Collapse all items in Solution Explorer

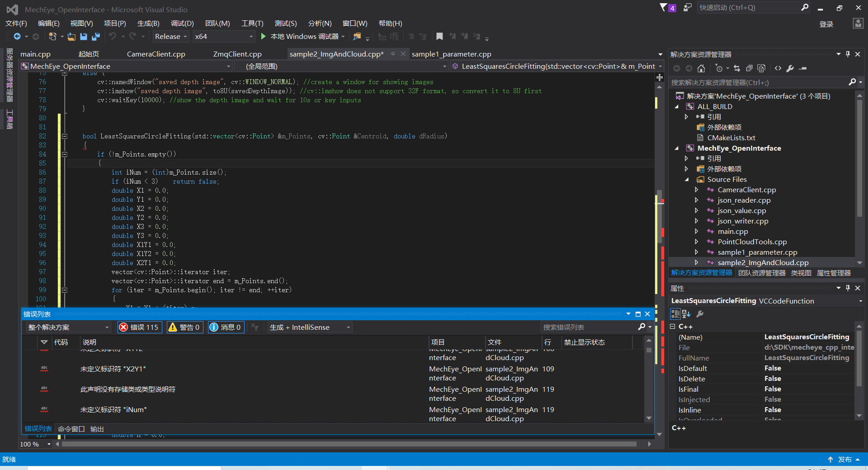point(749,68)
